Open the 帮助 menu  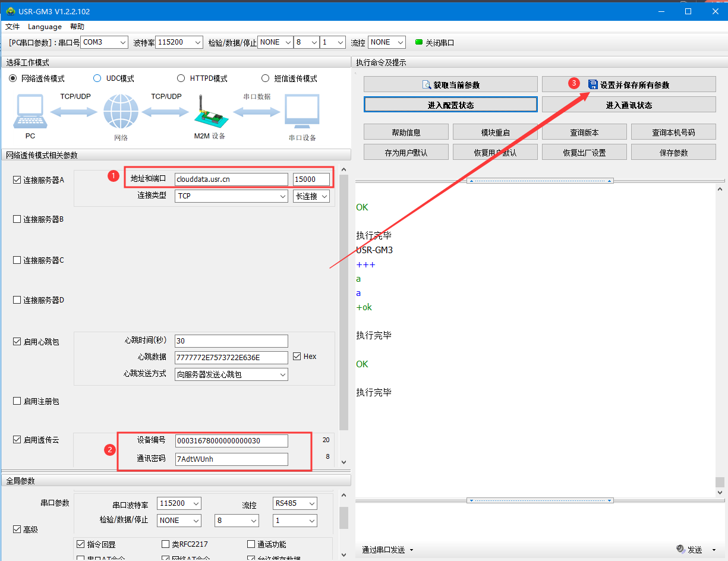77,27
